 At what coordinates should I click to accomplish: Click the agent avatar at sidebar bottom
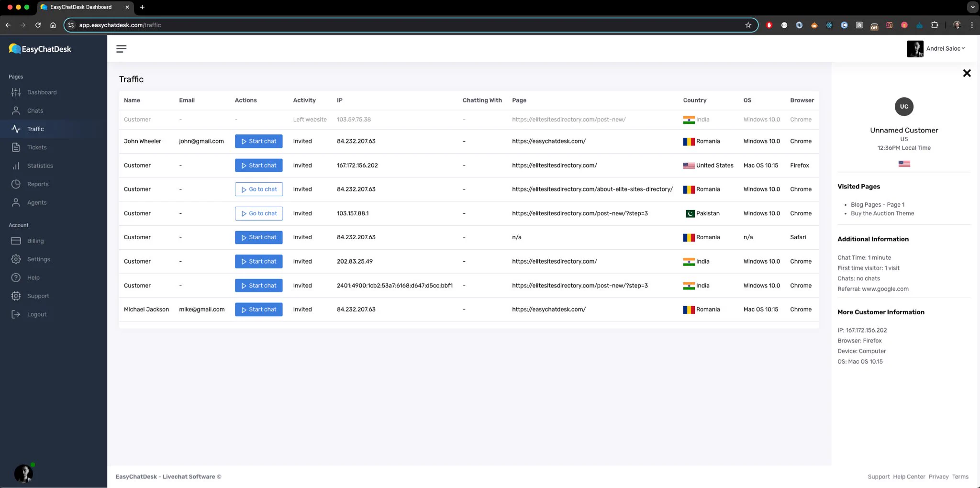coord(23,473)
